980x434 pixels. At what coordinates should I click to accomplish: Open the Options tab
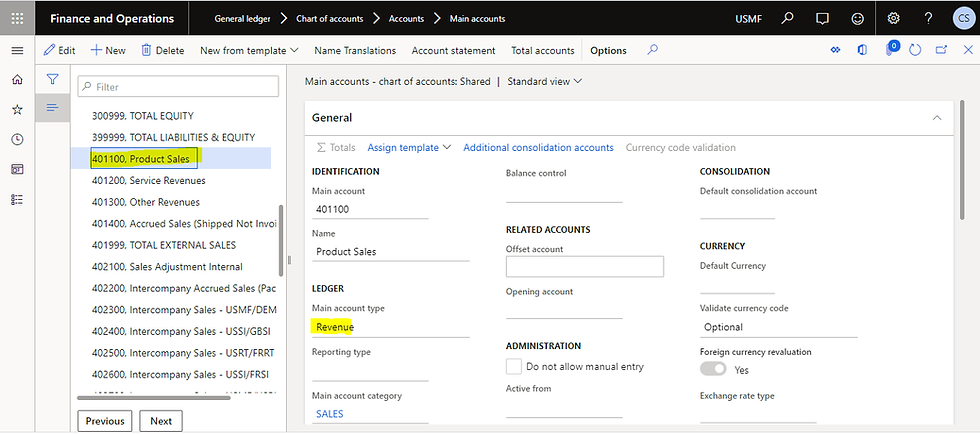[608, 51]
